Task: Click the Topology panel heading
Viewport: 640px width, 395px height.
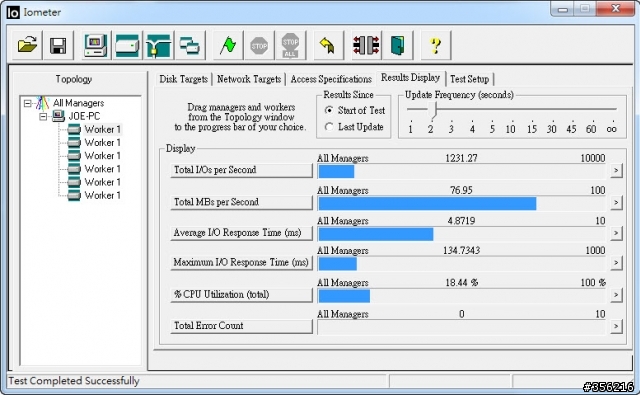Action: (74, 79)
